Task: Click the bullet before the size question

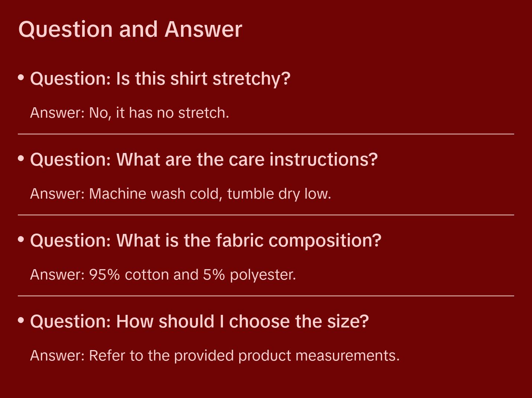Action: (21, 320)
